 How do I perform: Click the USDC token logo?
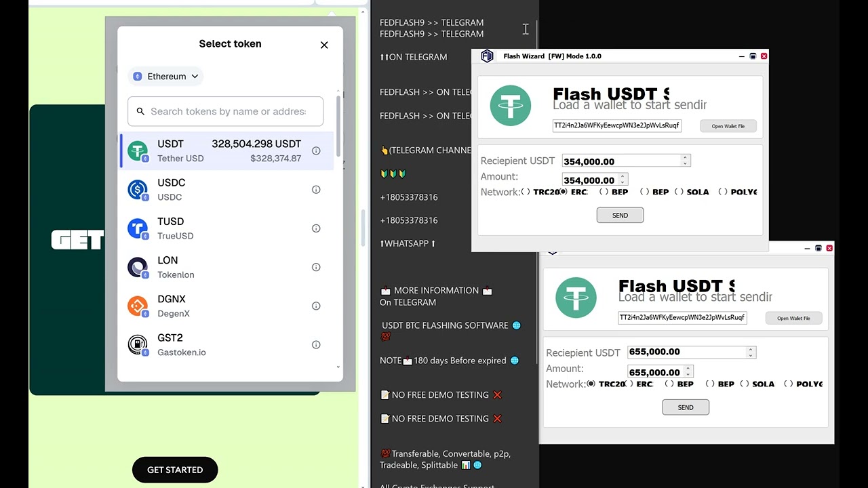[x=138, y=190]
